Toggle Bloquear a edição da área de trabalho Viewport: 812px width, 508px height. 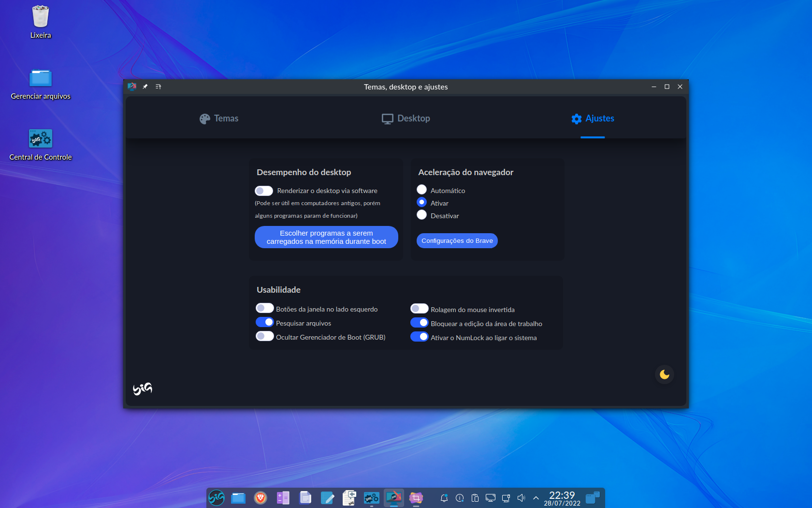[419, 323]
